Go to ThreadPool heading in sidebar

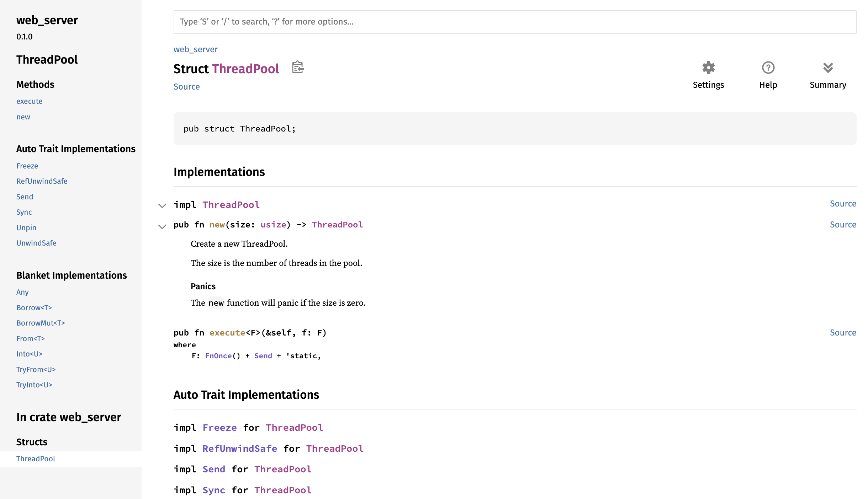pos(47,59)
